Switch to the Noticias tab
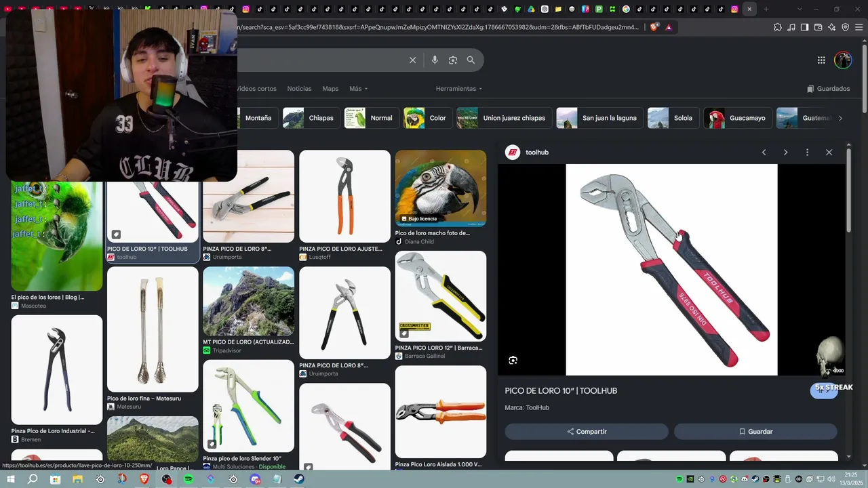 tap(299, 89)
